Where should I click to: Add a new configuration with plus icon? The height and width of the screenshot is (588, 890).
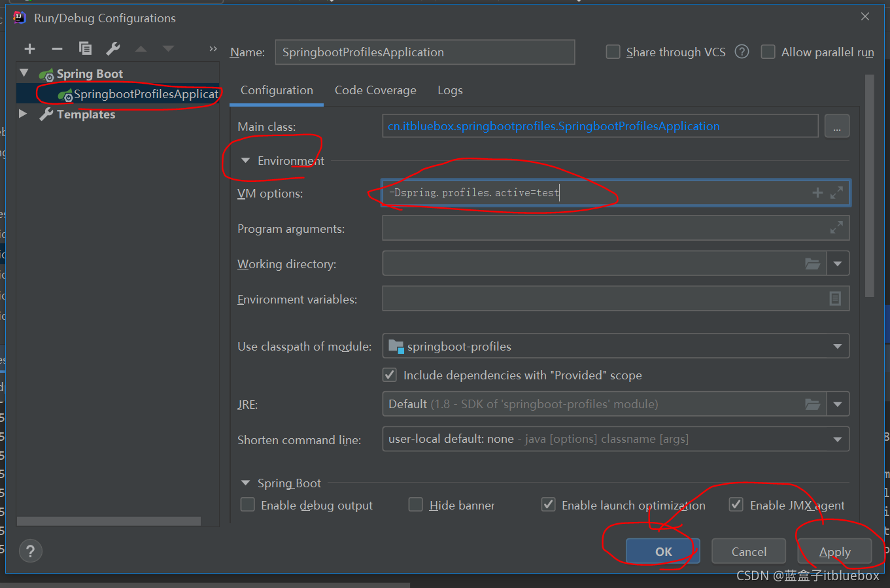[29, 48]
